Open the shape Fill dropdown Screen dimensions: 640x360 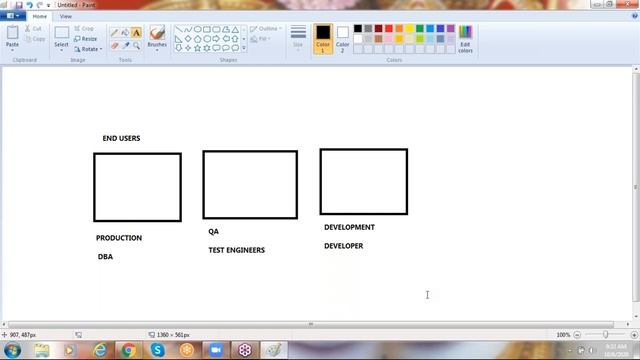point(260,39)
